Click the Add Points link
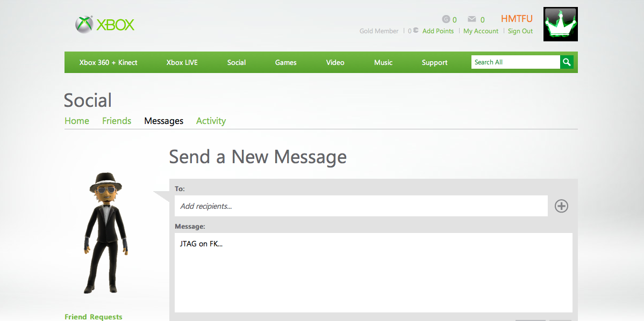This screenshot has height=321, width=644. [x=438, y=31]
